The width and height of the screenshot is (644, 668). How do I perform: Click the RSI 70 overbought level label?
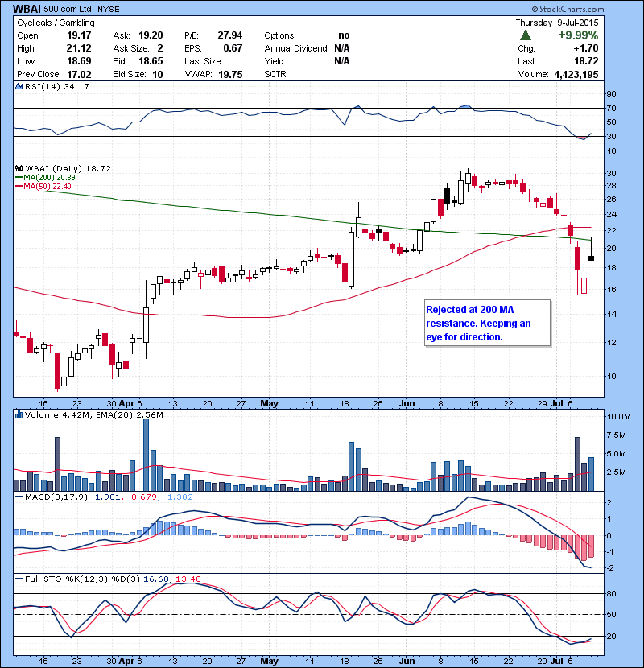611,108
